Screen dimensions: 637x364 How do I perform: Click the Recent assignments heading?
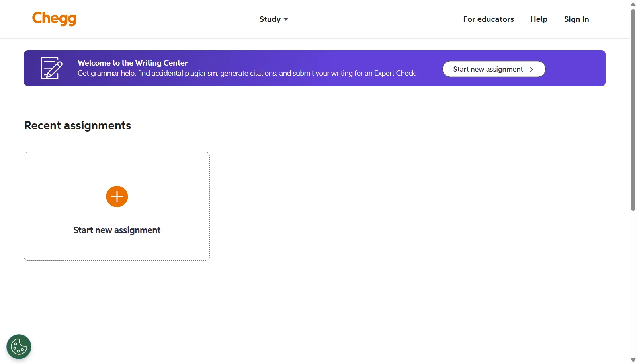tap(78, 125)
